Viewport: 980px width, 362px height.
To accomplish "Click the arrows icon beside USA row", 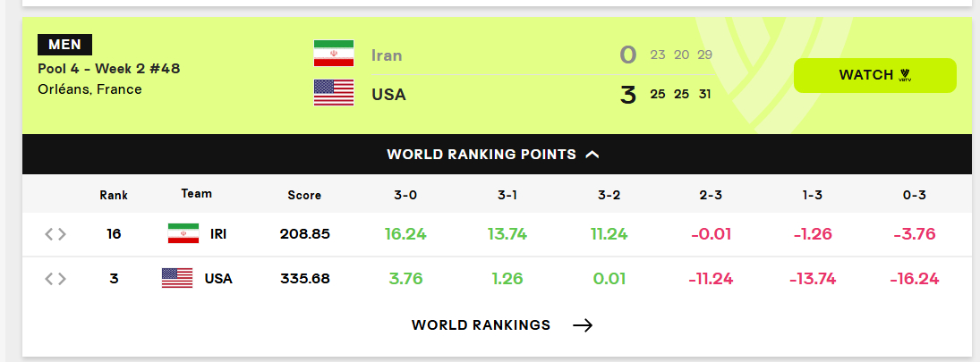I will click(x=55, y=278).
